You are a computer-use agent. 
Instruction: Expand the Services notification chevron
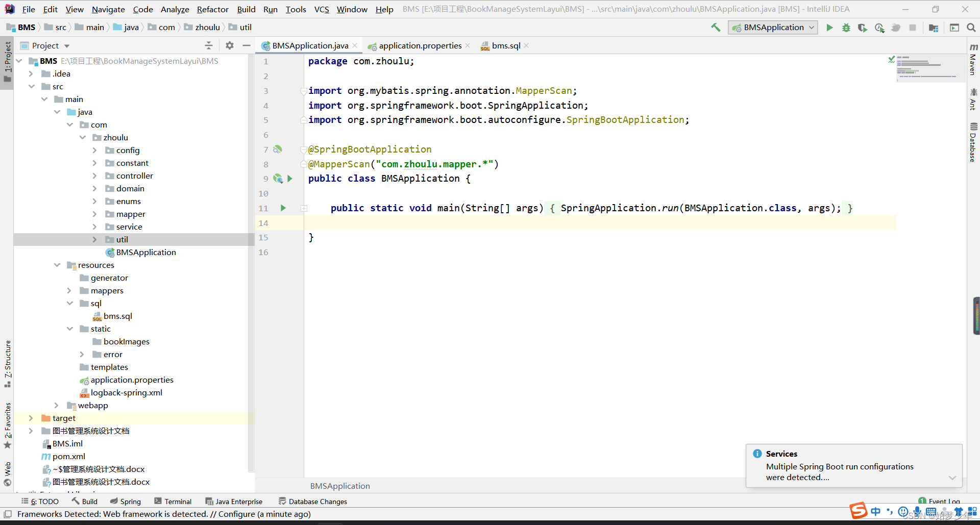pos(952,478)
